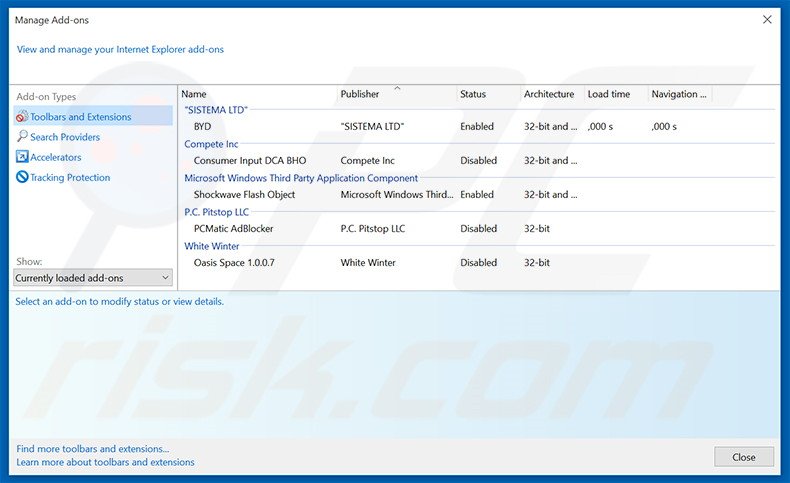Select Oasis Space 1.0.0.7 add-on

tap(233, 263)
